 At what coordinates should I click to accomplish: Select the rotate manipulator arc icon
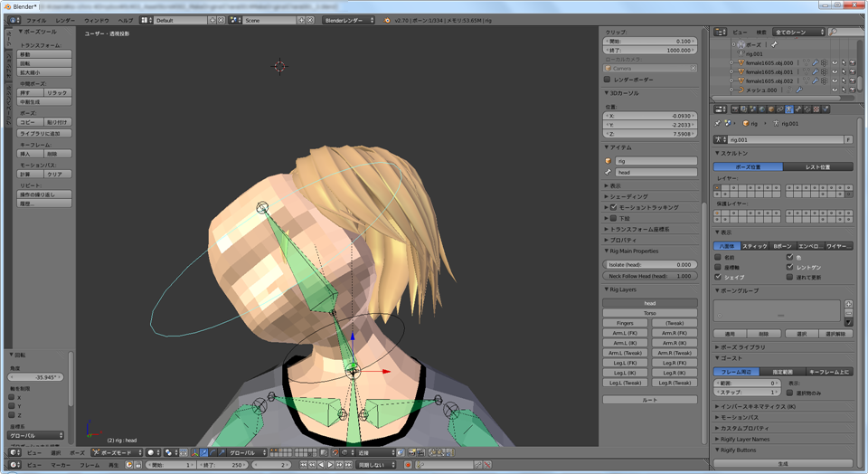[x=212, y=452]
